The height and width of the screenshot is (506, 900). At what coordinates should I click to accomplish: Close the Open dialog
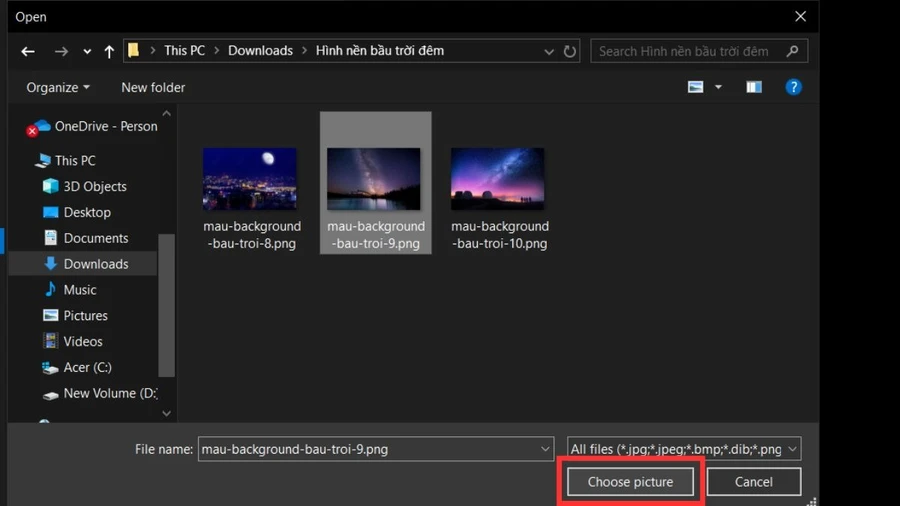800,17
